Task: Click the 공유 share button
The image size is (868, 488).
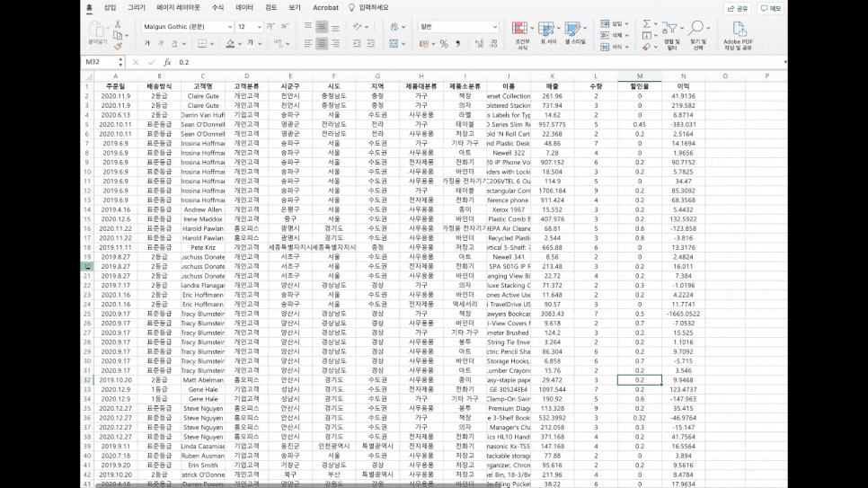Action: 738,8
